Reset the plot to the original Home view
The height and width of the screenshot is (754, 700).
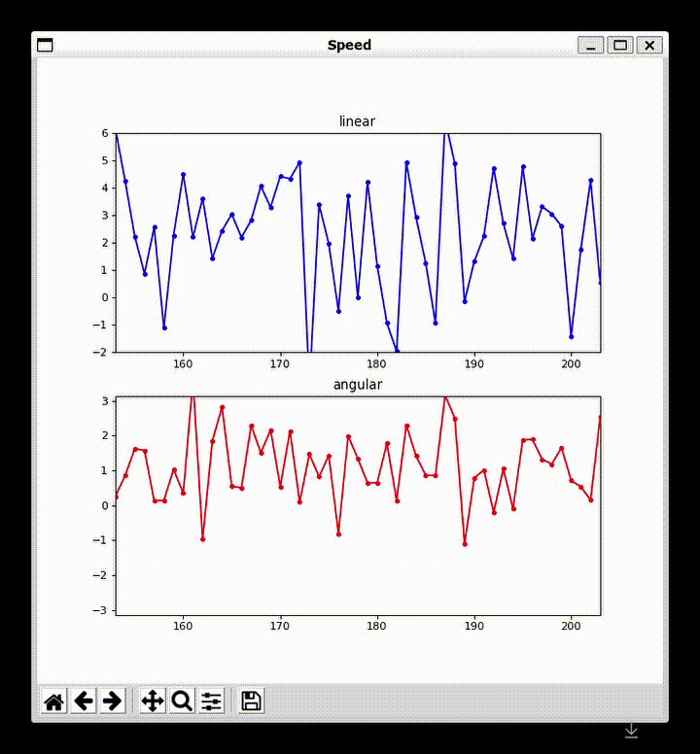click(54, 701)
